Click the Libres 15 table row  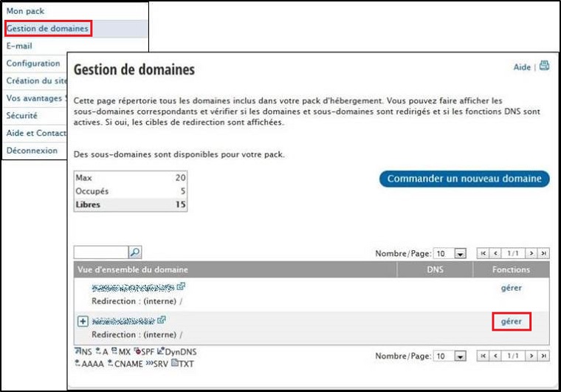click(131, 204)
